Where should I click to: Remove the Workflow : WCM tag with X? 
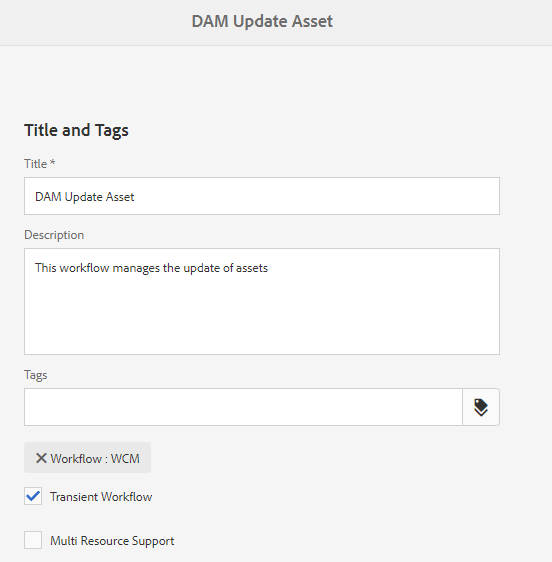pos(41,458)
